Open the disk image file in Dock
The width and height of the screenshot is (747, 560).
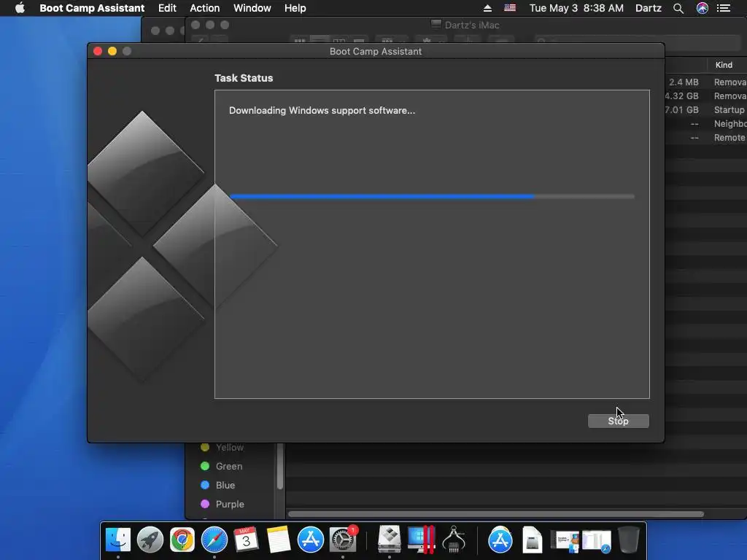(x=532, y=540)
